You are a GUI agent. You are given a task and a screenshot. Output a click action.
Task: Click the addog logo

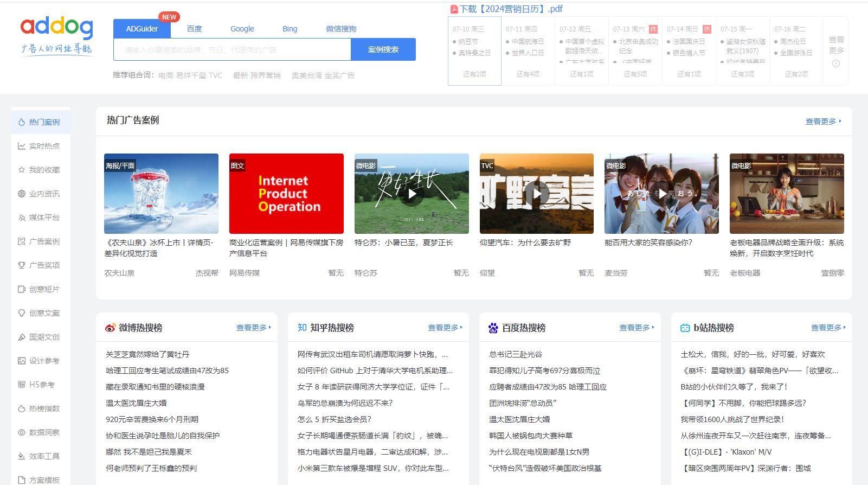pyautogui.click(x=57, y=36)
